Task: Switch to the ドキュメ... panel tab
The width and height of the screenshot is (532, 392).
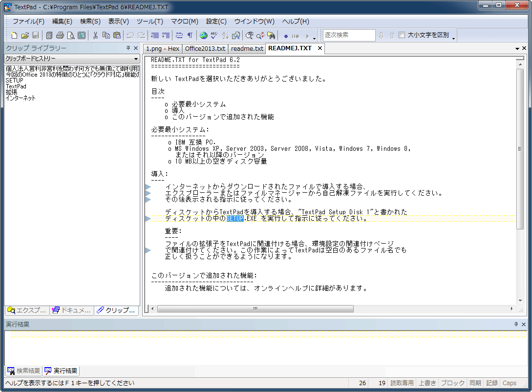Action: pyautogui.click(x=72, y=310)
